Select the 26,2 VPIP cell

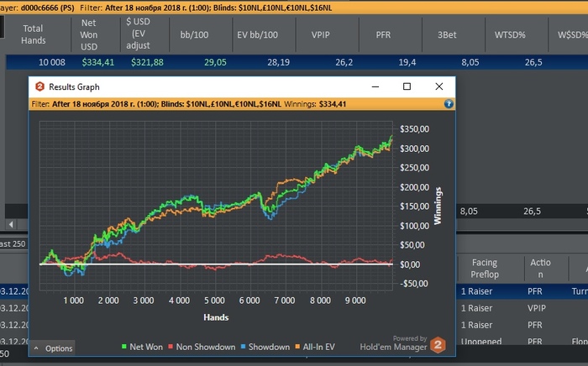pos(344,62)
